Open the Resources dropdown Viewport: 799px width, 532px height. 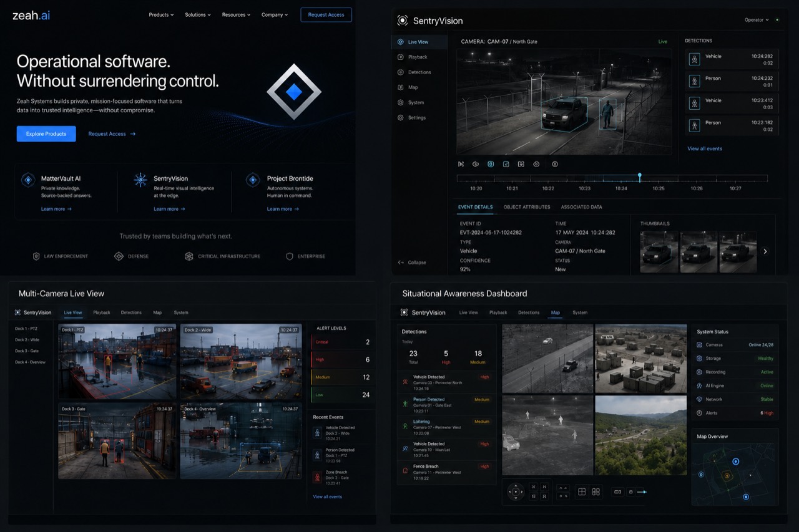pyautogui.click(x=236, y=15)
